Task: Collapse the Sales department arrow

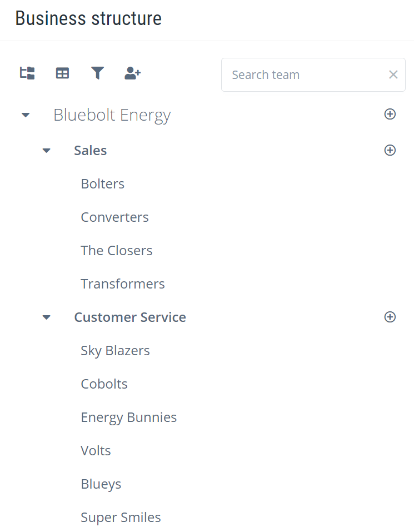Action: (x=47, y=151)
